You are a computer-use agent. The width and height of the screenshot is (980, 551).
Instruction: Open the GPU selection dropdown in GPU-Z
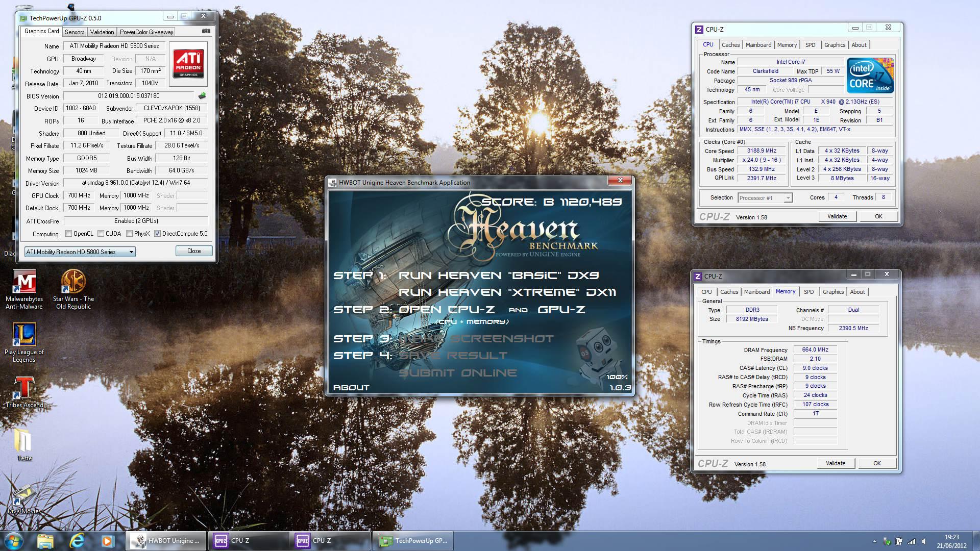[x=80, y=252]
